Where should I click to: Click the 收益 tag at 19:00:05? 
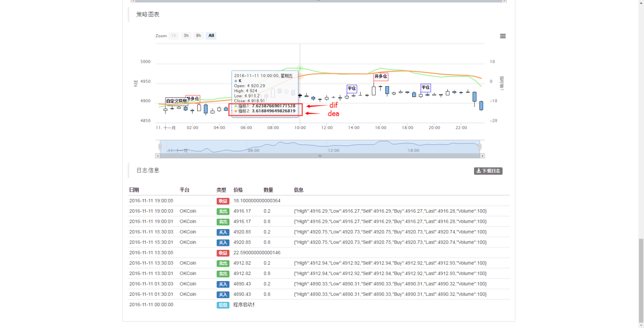coord(223,201)
